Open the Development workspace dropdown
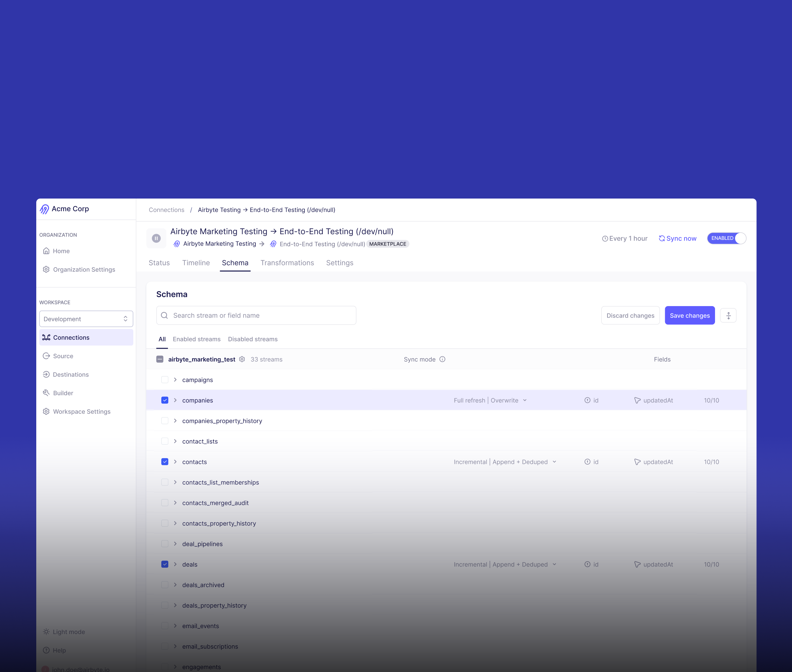Screen dimensions: 792x672 point(86,319)
